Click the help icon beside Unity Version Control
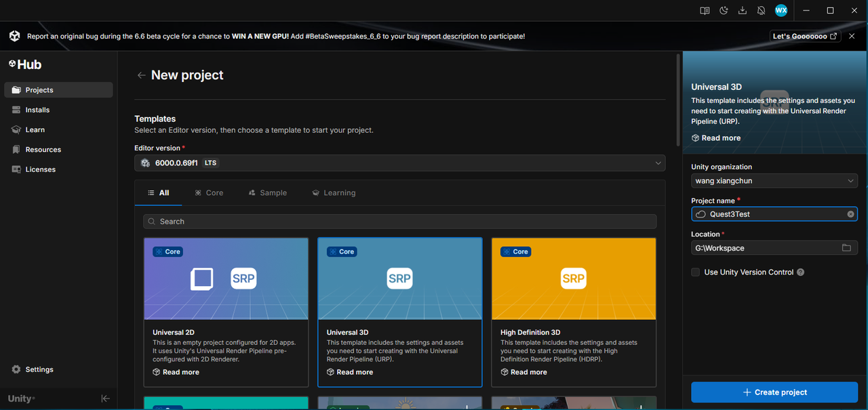Screen dimensions: 868x410 801,272
